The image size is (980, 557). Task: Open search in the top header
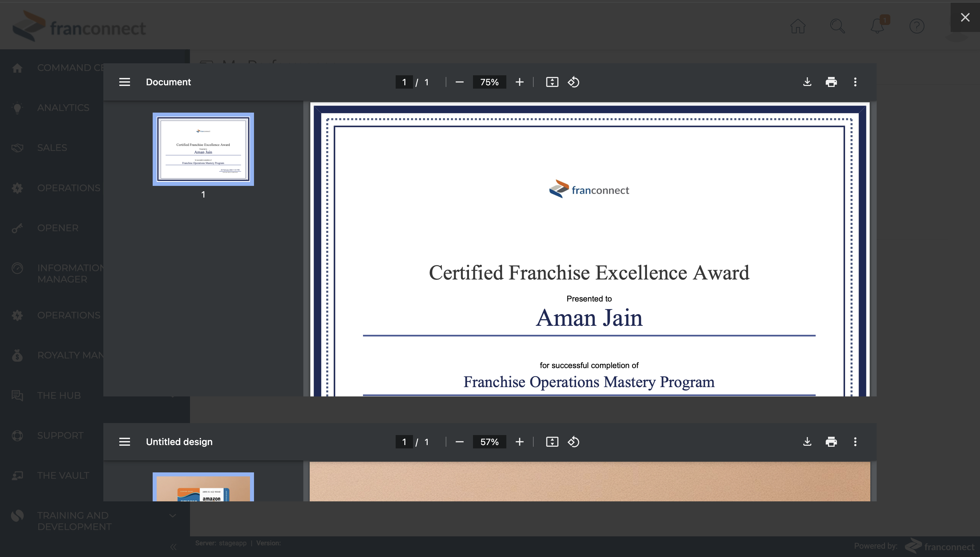point(837,26)
